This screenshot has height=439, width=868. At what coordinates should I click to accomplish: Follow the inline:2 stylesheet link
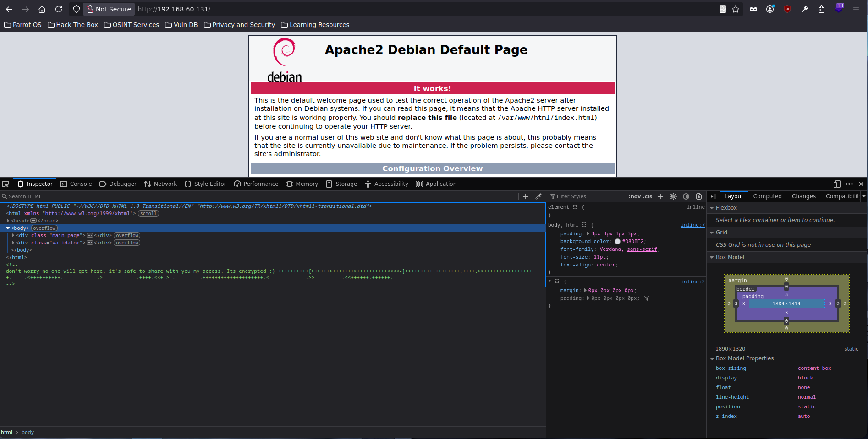pyautogui.click(x=692, y=282)
